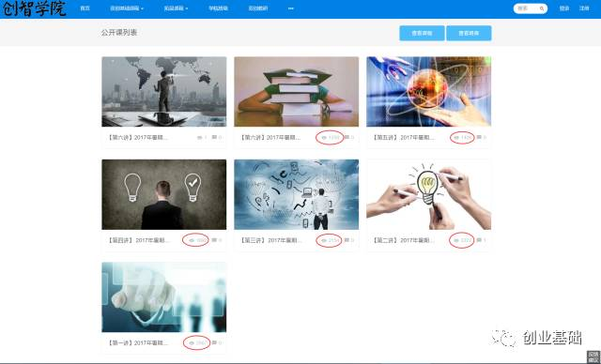Expand the second navbar dropdown with caret
The height and width of the screenshot is (364, 601).
coord(127,8)
